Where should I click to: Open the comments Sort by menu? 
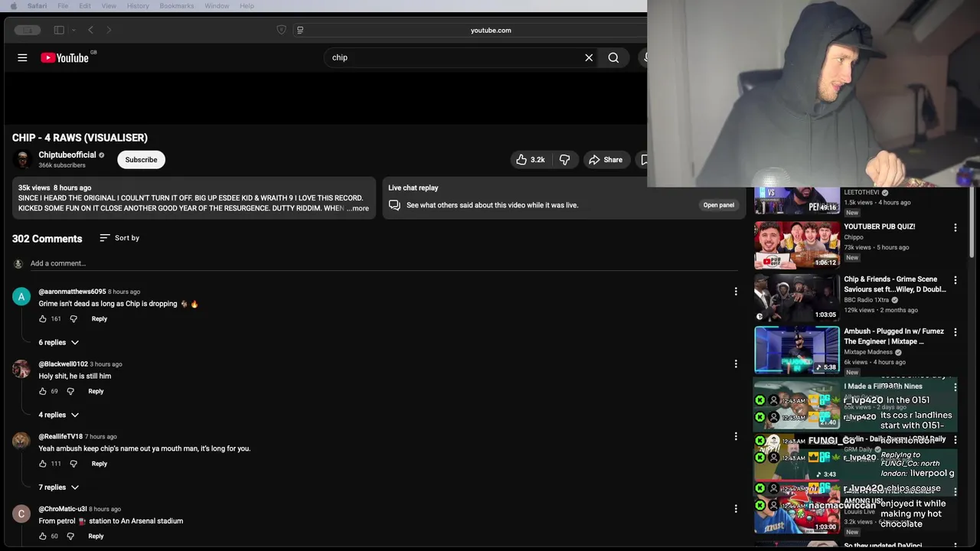pos(119,238)
